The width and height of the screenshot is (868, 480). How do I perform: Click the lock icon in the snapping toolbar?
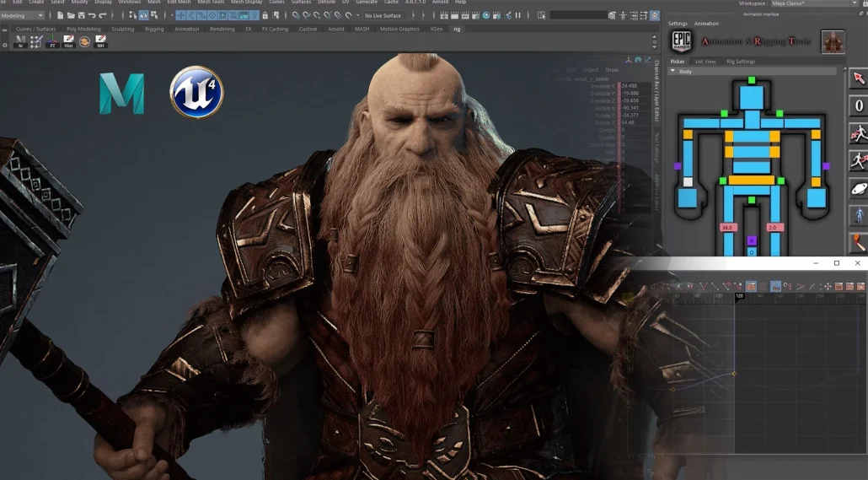pyautogui.click(x=265, y=15)
